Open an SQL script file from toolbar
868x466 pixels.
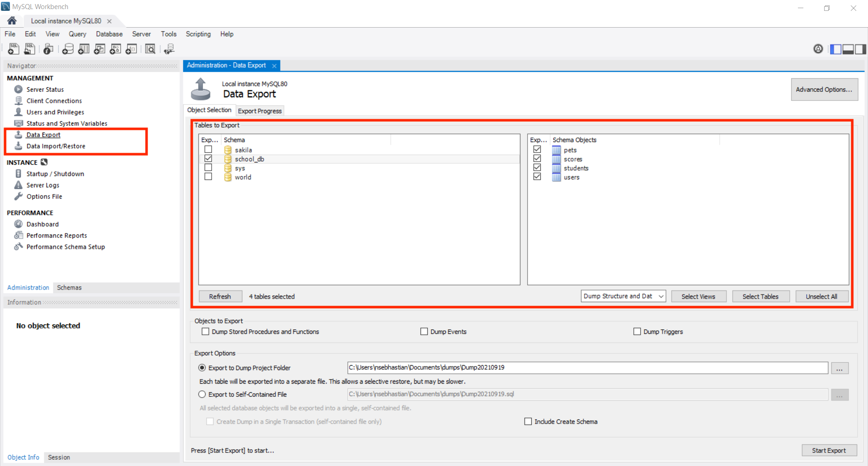point(30,49)
